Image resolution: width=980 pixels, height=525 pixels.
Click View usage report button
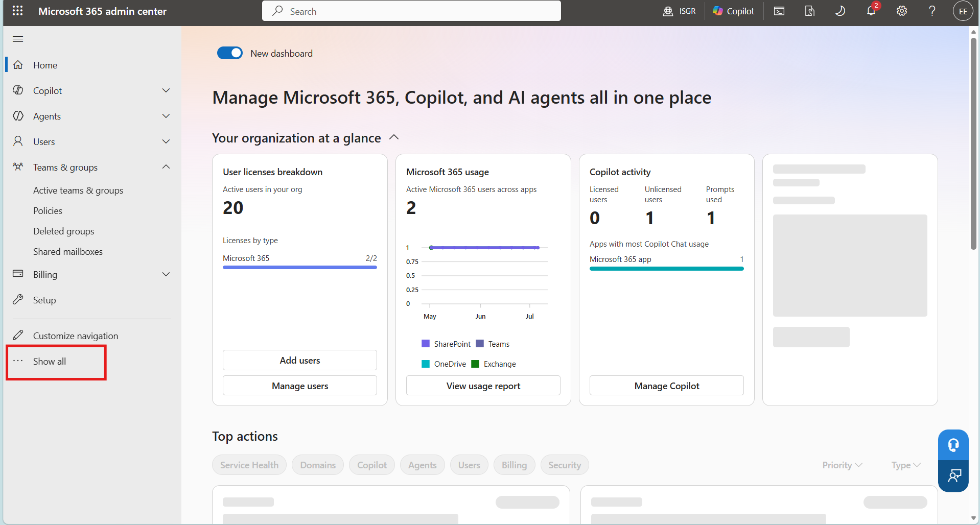[483, 386]
